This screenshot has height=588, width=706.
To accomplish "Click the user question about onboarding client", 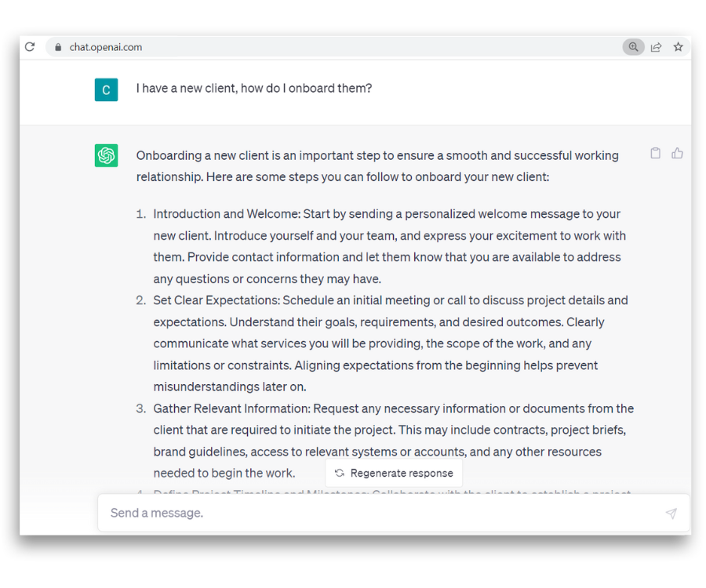I will (254, 88).
